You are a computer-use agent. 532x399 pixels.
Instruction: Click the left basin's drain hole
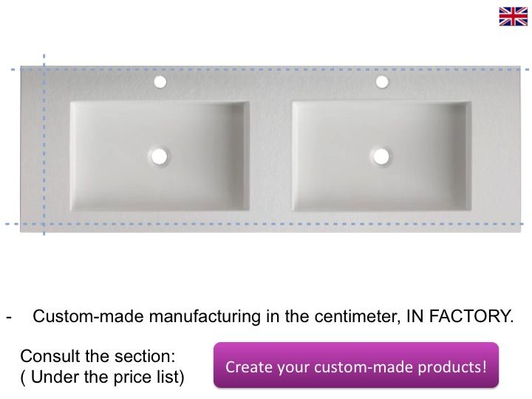click(159, 156)
